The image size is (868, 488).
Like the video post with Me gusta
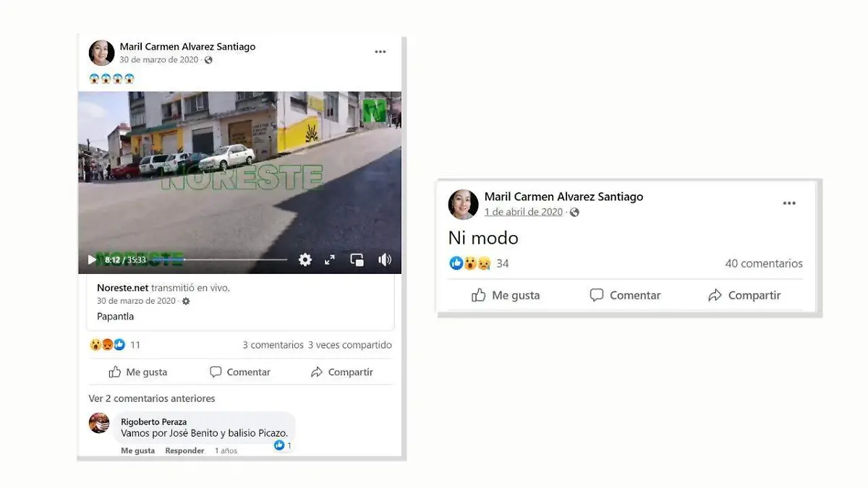click(x=138, y=372)
